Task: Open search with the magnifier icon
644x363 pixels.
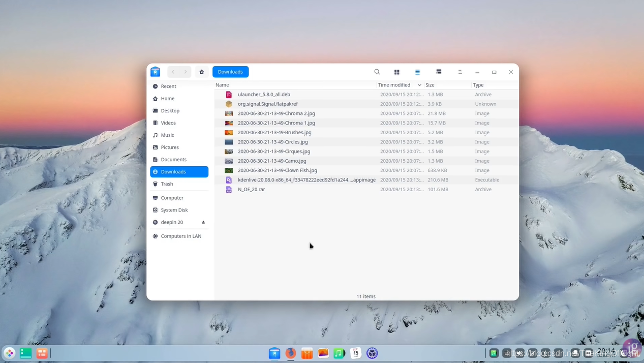Action: point(377,72)
